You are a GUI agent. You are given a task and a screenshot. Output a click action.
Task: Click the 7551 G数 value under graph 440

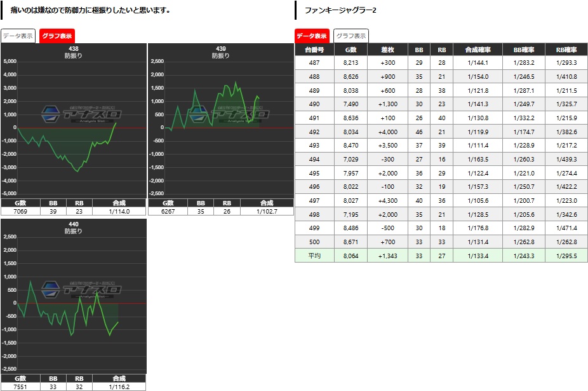coord(20,387)
